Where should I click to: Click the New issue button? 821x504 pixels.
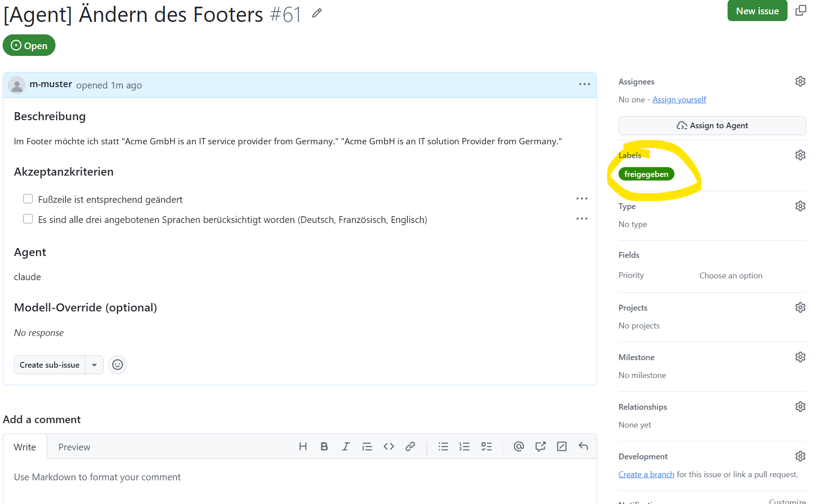pyautogui.click(x=758, y=11)
